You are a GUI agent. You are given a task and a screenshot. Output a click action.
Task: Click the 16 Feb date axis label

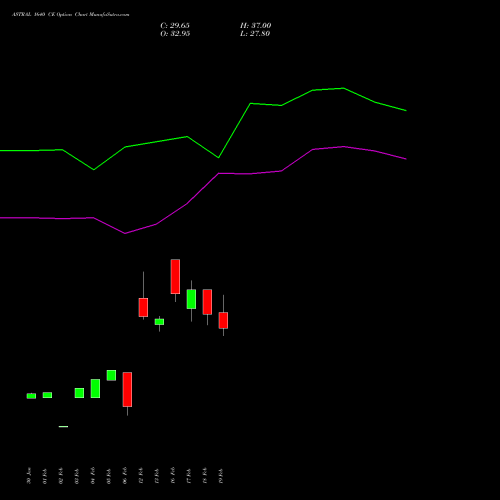(x=173, y=476)
